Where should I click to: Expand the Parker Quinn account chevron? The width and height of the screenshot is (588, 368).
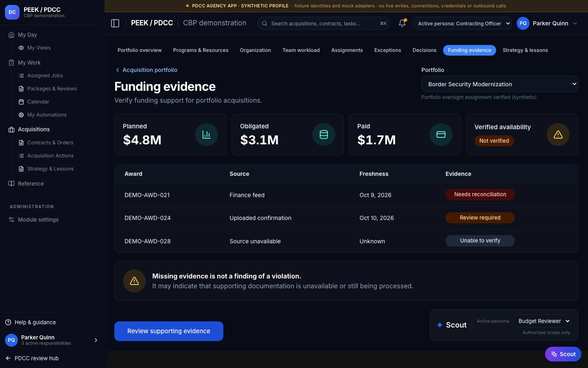point(575,23)
